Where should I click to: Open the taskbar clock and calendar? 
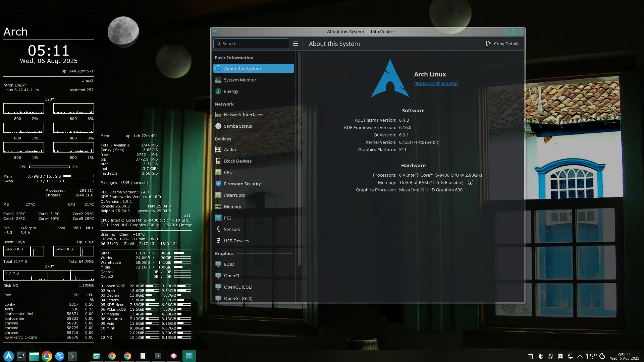625,356
